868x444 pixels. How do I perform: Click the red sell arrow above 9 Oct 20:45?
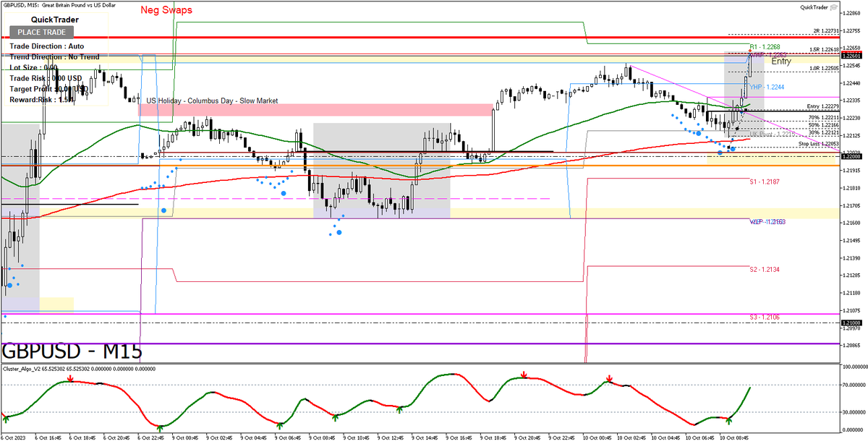click(524, 375)
